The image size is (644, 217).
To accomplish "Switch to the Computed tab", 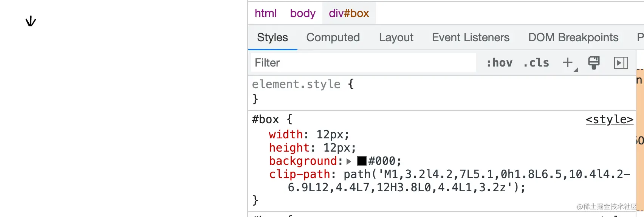I will tap(333, 37).
